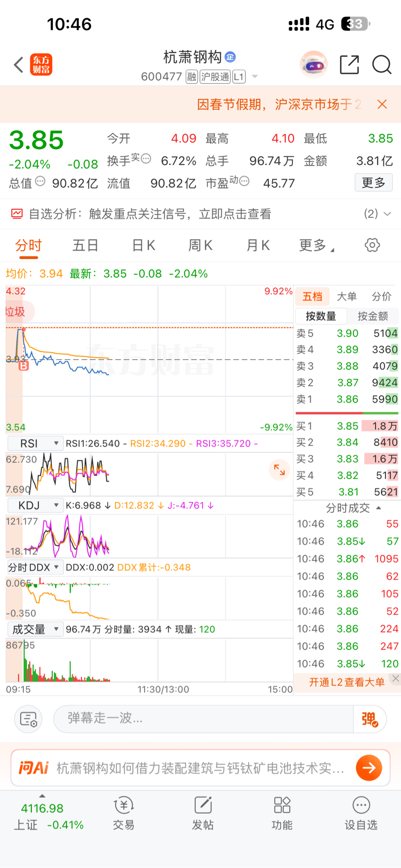The height and width of the screenshot is (868, 401).
Task: Tap info icon next to 市盈
Action: 244,181
